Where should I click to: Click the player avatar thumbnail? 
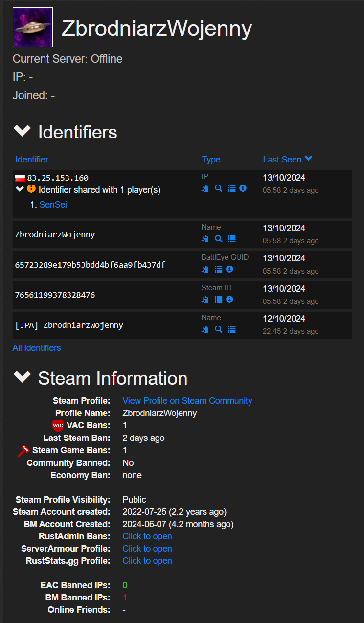pos(33,27)
